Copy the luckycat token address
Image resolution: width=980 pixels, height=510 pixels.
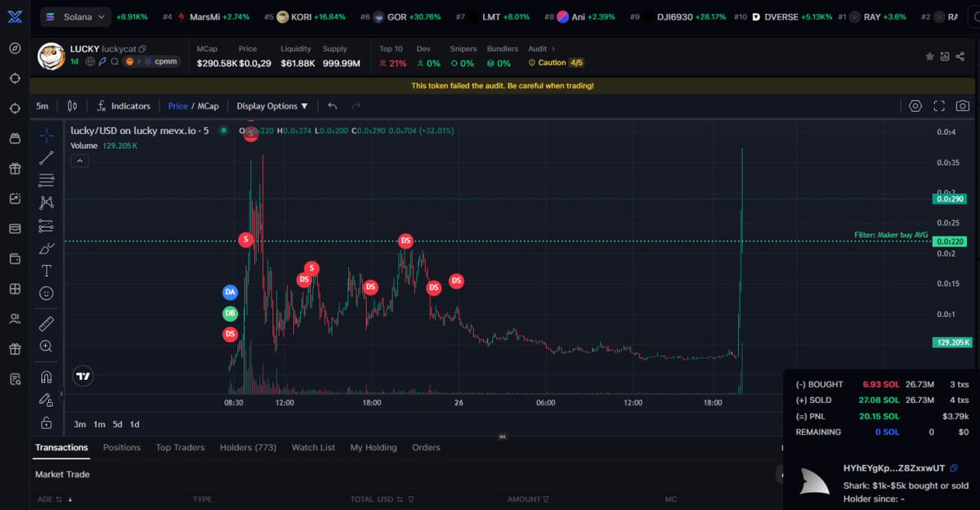pyautogui.click(x=142, y=49)
